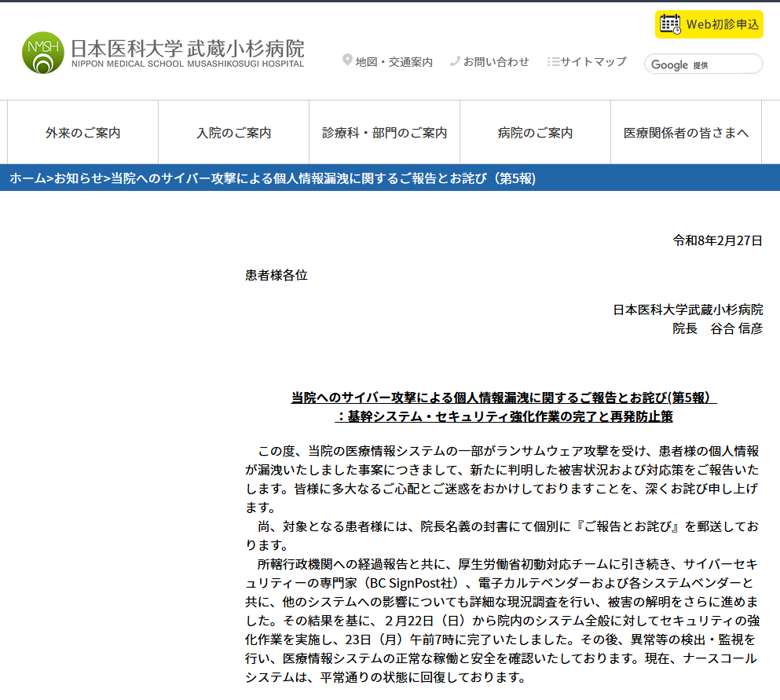The image size is (780, 700).
Task: Open the お問い合わせ contact link
Action: [x=496, y=62]
